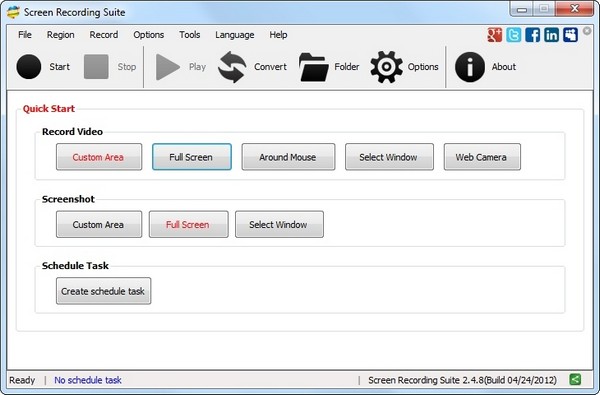Open the Convert arrows icon

(x=232, y=67)
